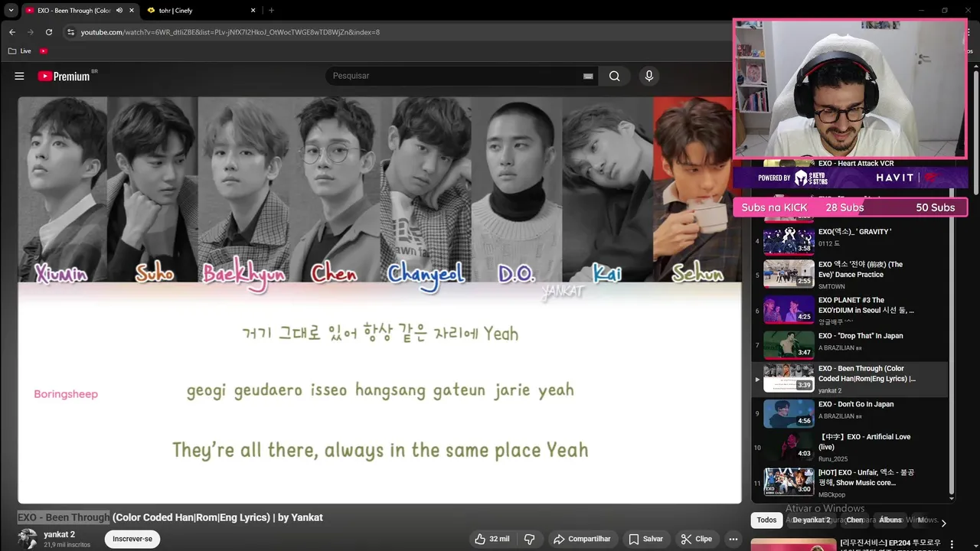The width and height of the screenshot is (980, 551).
Task: Show more filter chips with right chevron
Action: coord(943,523)
